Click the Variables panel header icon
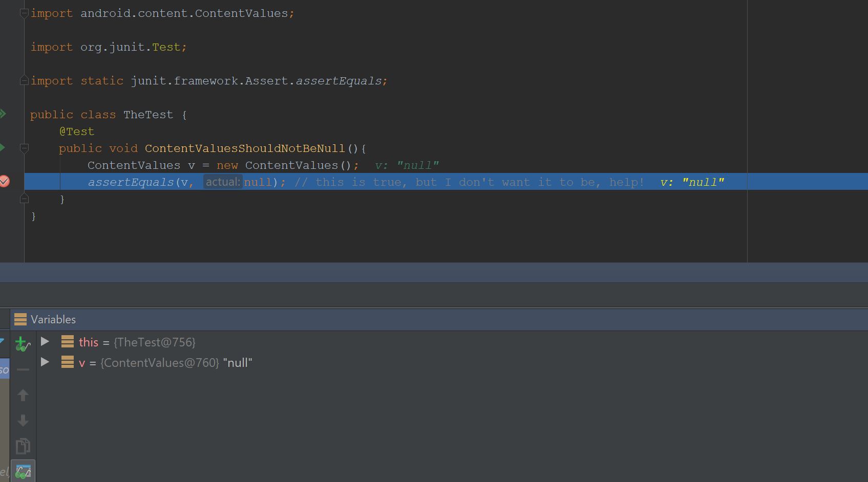The image size is (868, 482). tap(20, 319)
